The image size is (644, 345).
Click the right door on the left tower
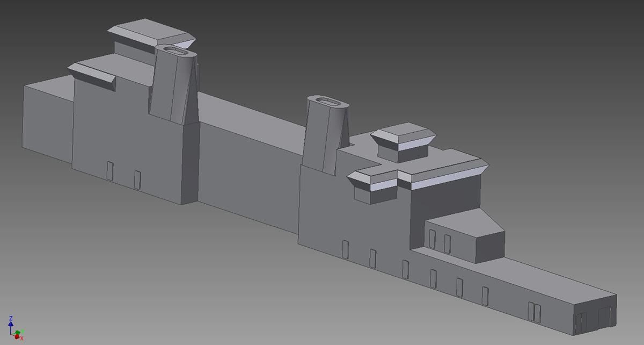tap(137, 179)
